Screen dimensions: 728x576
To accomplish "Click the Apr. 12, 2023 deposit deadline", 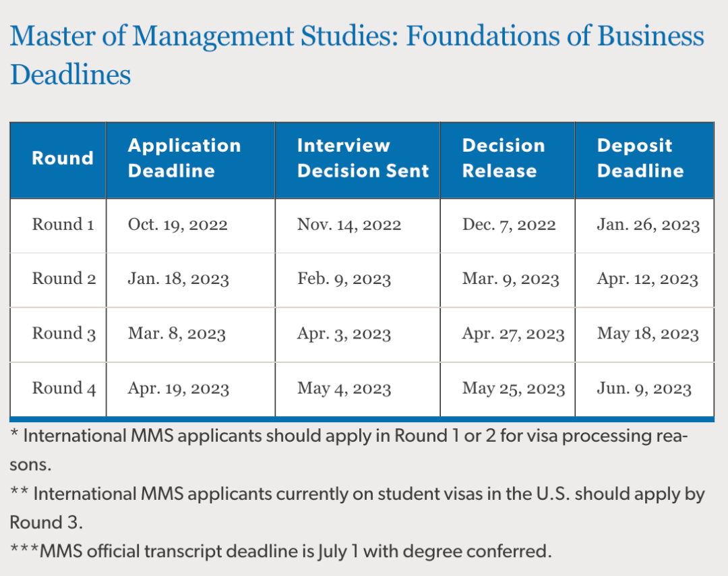I will point(648,279).
